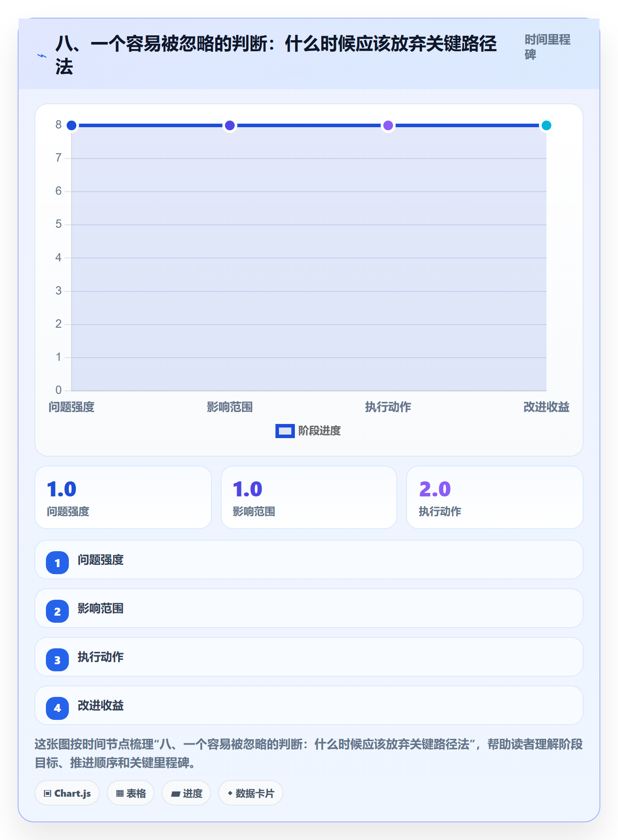Click the 进度 tag chip
The width and height of the screenshot is (618, 840).
186,793
